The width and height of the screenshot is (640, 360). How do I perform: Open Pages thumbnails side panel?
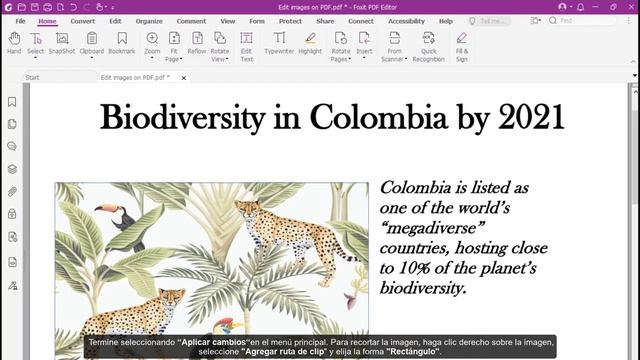12,124
